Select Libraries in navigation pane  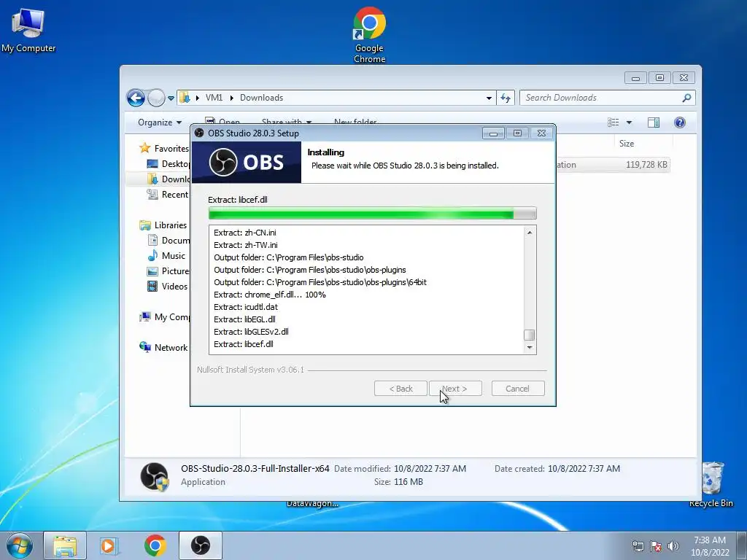click(163, 225)
